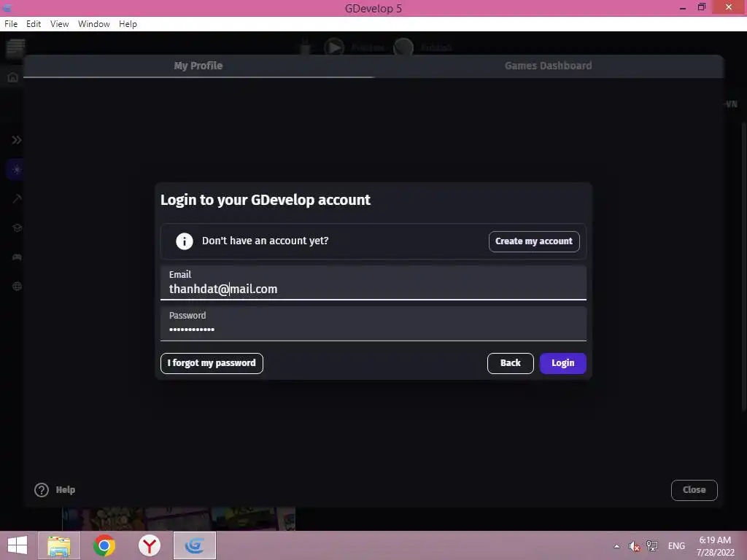Open Google Chrome from taskbar
This screenshot has height=560, width=747.
pyautogui.click(x=104, y=545)
